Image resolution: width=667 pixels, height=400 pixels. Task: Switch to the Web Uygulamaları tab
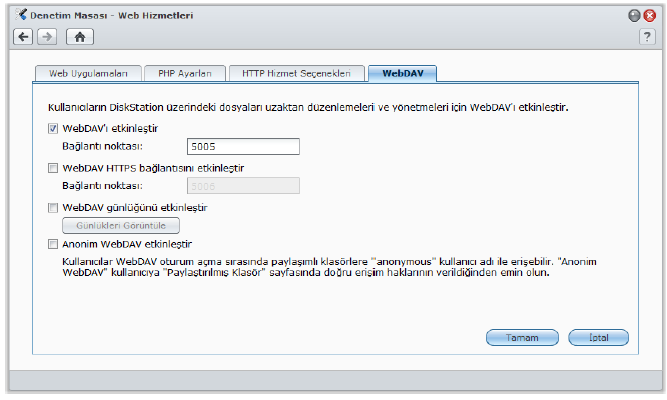(88, 74)
